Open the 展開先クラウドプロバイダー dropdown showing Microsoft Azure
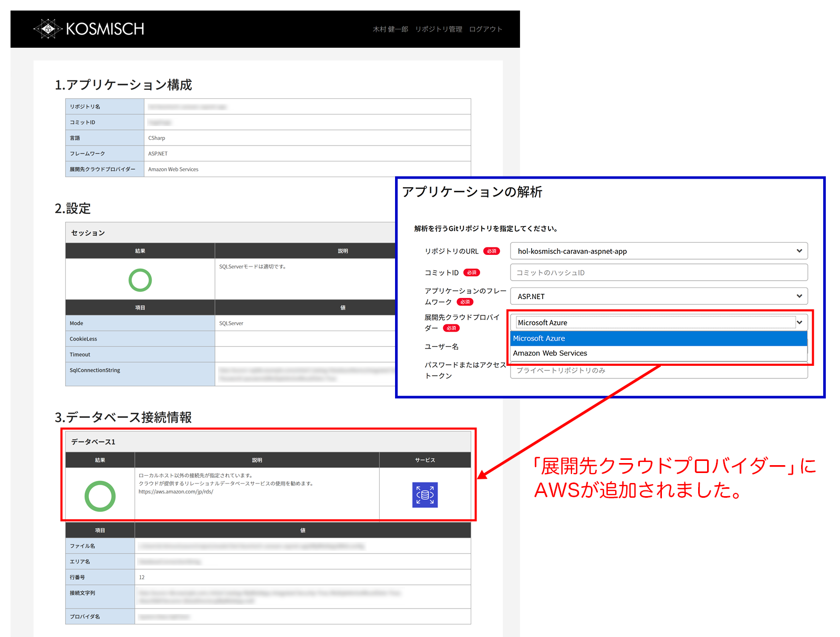 659,322
